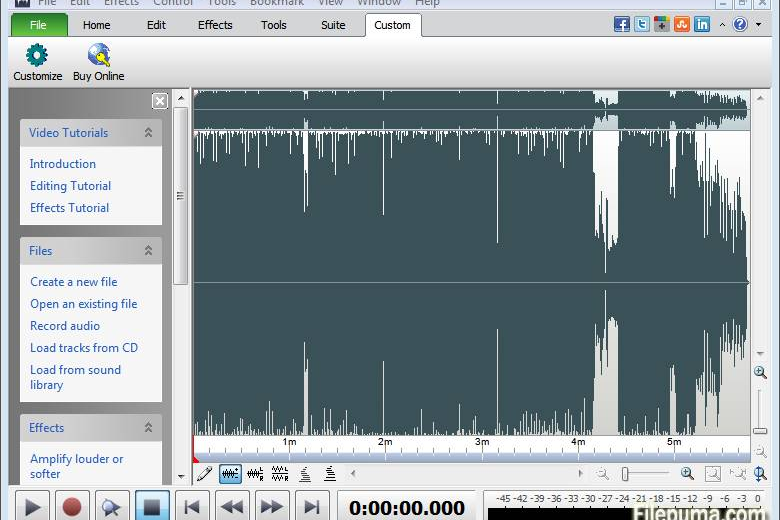The width and height of the screenshot is (780, 520).
Task: Click the LinkedIn share icon
Action: [x=701, y=24]
